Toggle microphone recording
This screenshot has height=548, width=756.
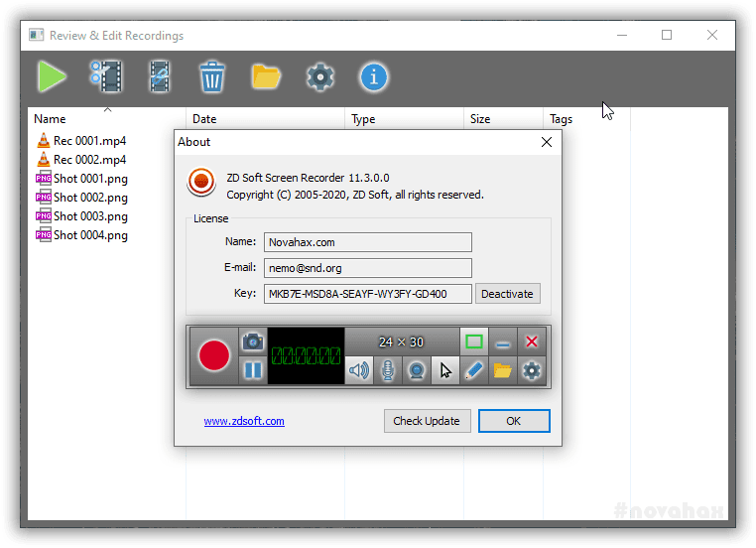(388, 370)
